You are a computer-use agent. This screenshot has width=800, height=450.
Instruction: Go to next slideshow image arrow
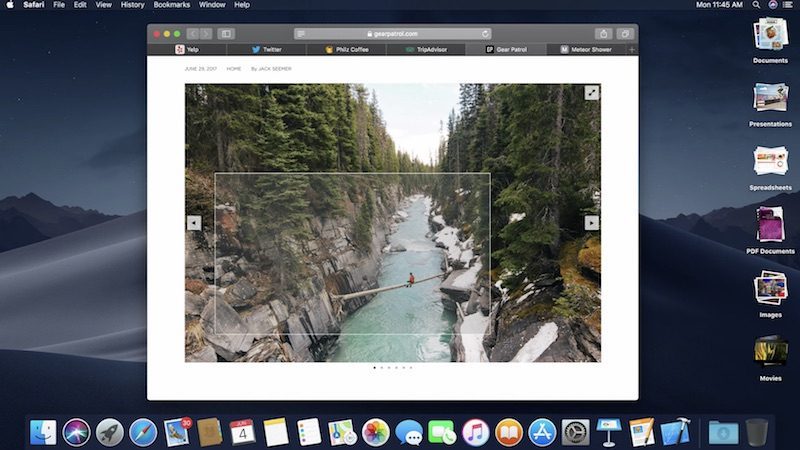click(x=591, y=223)
